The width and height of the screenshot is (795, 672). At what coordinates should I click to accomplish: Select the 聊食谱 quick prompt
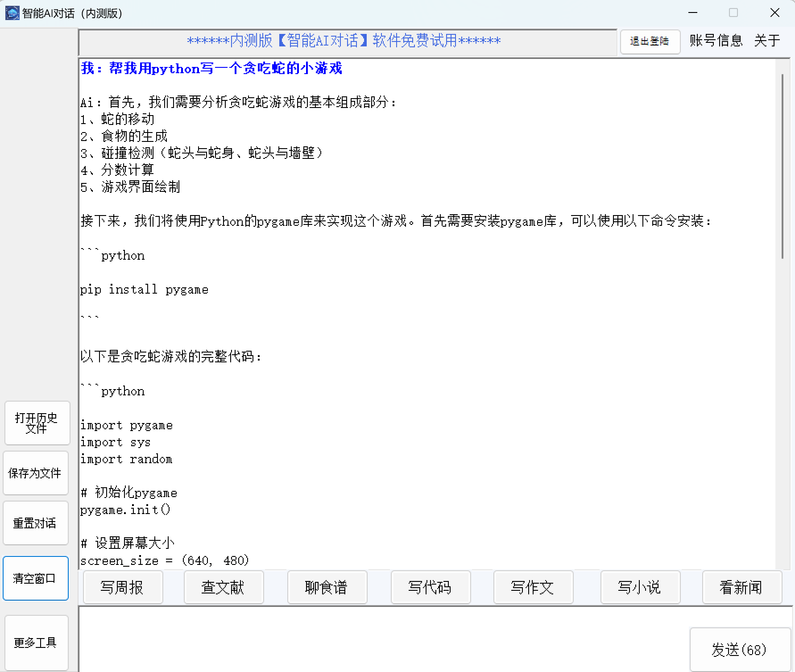[x=327, y=587]
